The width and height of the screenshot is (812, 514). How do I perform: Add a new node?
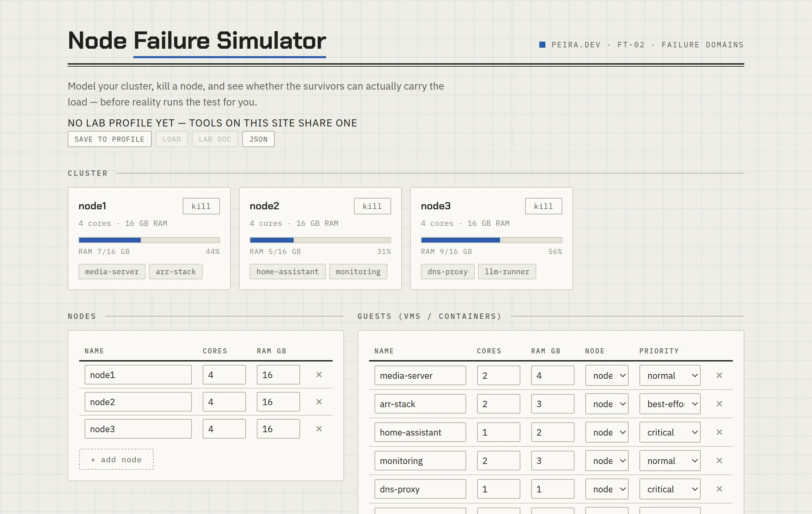[116, 459]
